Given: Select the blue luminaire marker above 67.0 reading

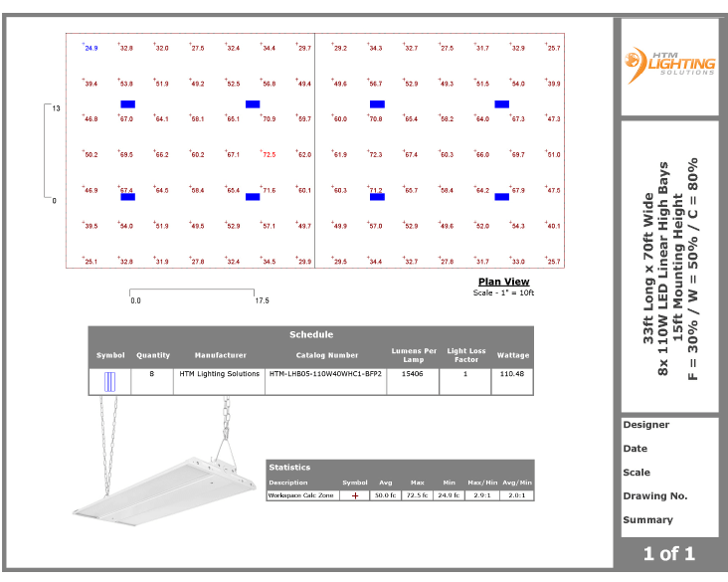Looking at the screenshot, I should [x=128, y=103].
